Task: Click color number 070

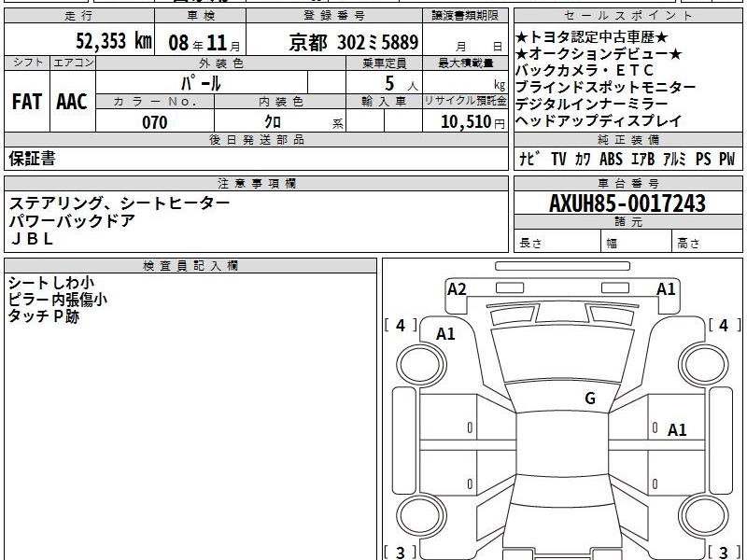Action: tap(155, 122)
